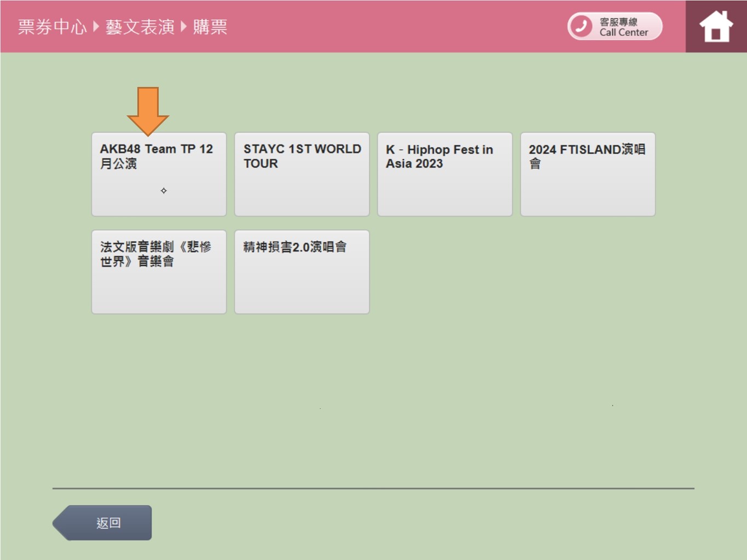Navigate to 藝文表演 breadcrumb

tap(140, 27)
